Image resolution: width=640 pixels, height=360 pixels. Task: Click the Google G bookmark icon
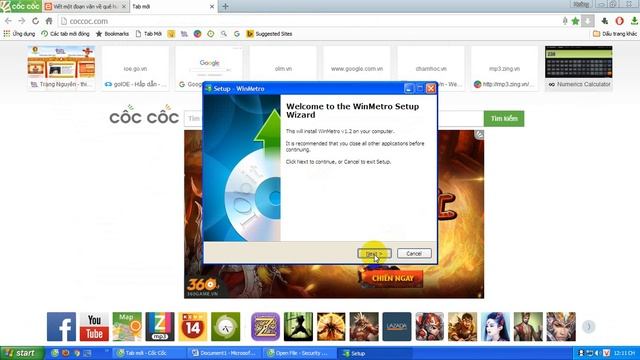tap(237, 34)
